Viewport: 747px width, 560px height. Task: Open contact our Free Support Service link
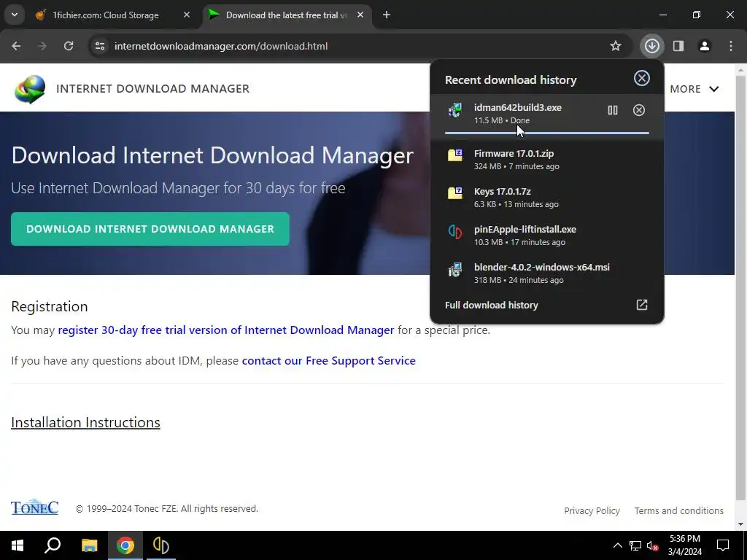tap(329, 360)
